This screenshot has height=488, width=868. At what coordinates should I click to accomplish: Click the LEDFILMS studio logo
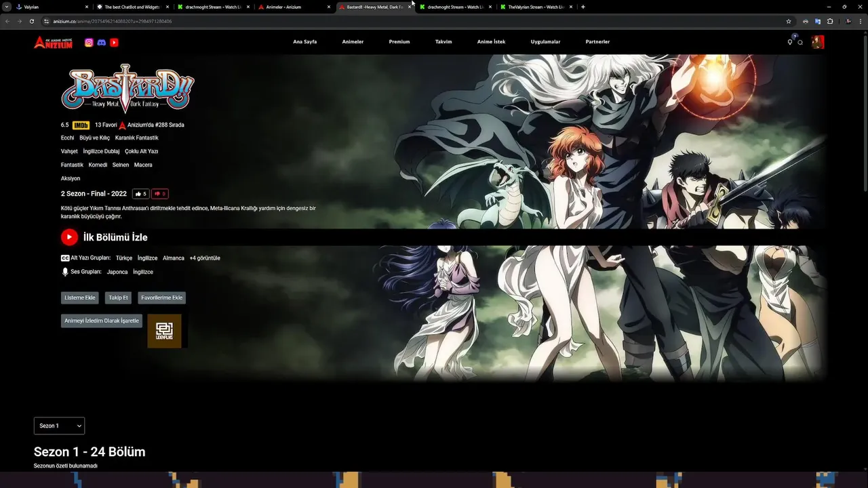[164, 331]
